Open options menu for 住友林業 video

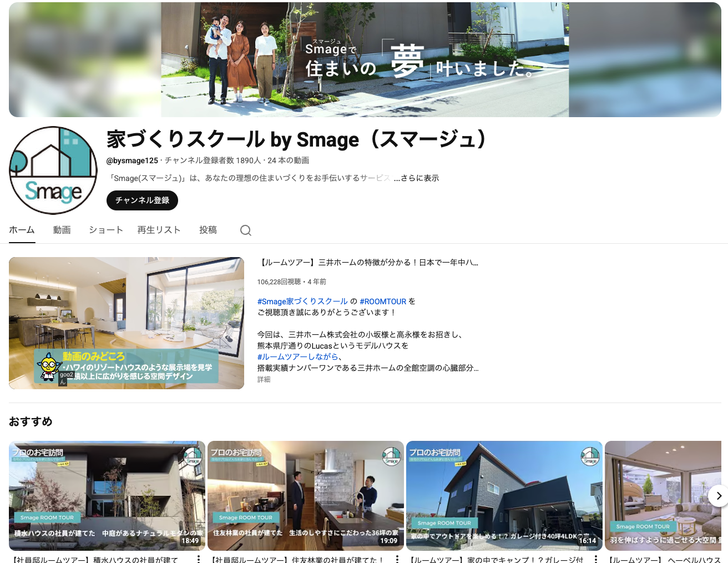click(397, 559)
